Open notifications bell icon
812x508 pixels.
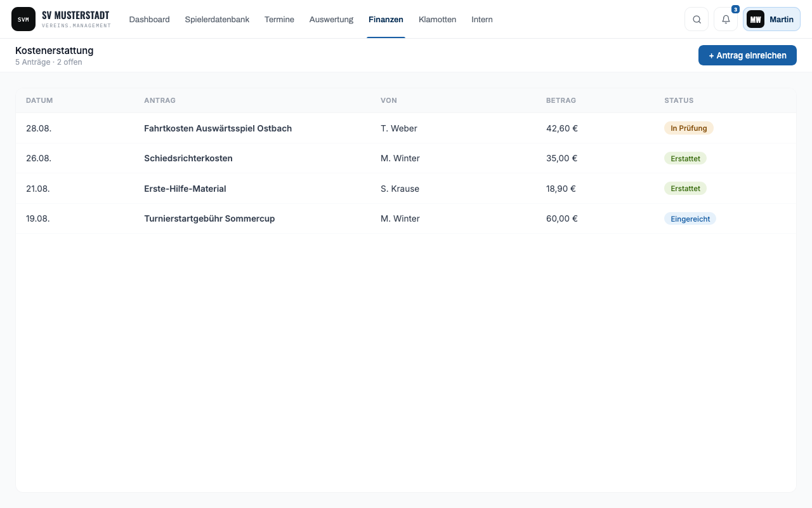click(726, 19)
